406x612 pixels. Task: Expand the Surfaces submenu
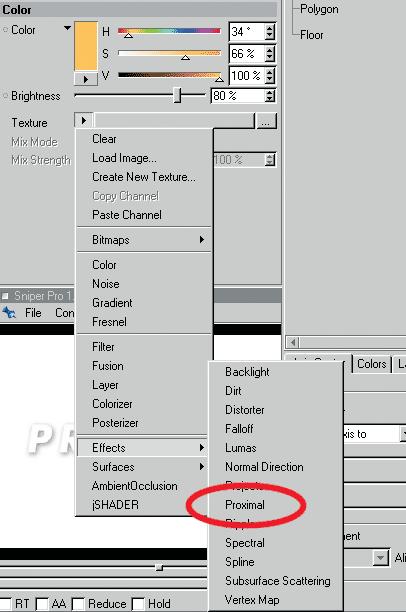[144, 467]
